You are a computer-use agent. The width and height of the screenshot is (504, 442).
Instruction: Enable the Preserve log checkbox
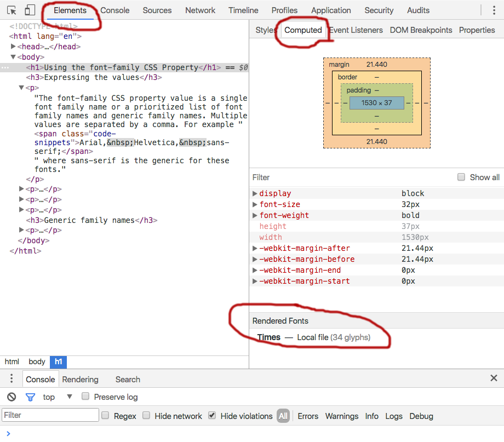pyautogui.click(x=85, y=396)
